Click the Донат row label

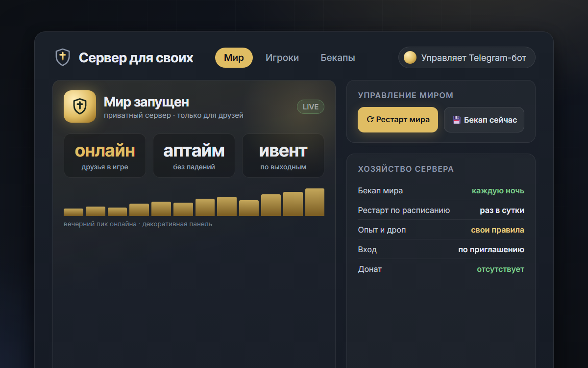(x=370, y=269)
